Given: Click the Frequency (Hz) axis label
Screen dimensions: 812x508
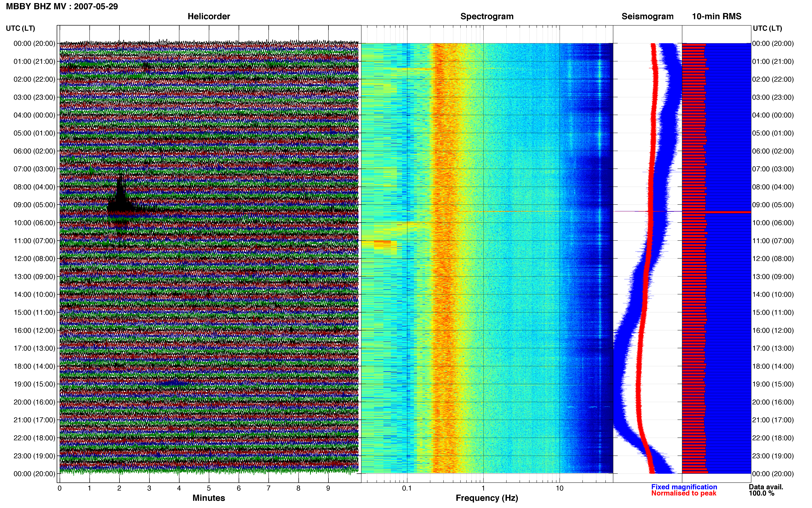Looking at the screenshot, I should 487,498.
